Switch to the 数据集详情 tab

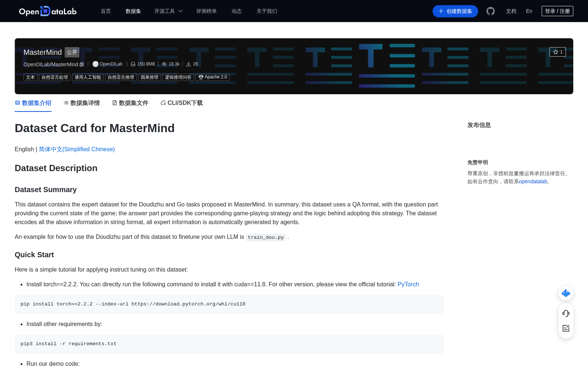click(82, 103)
